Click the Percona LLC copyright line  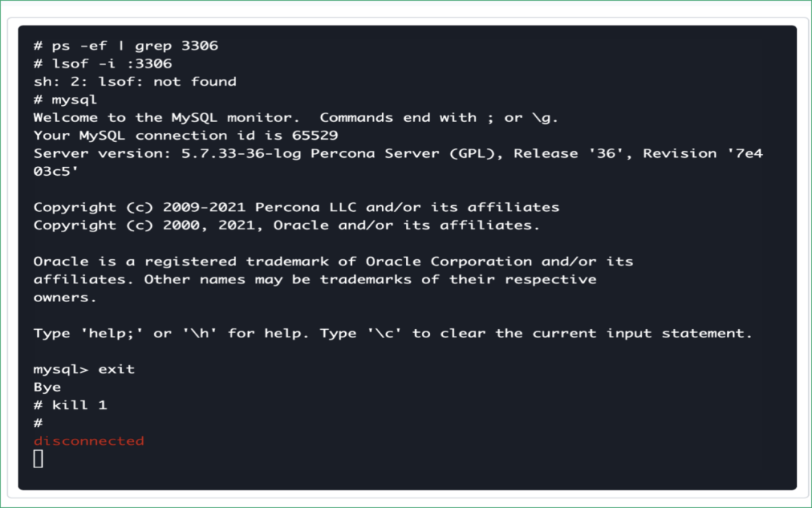[x=296, y=207]
